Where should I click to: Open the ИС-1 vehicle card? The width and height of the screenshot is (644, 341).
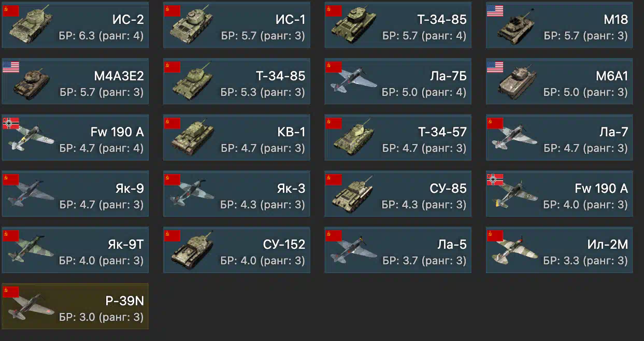click(x=237, y=25)
